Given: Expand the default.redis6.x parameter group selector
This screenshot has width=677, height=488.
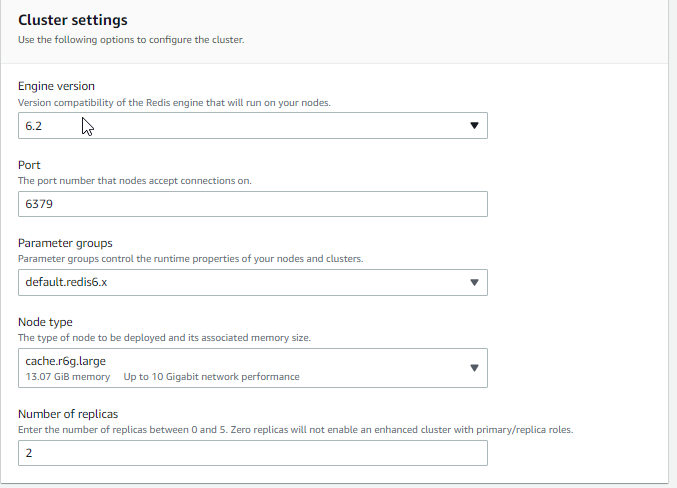Looking at the screenshot, I should point(253,282).
